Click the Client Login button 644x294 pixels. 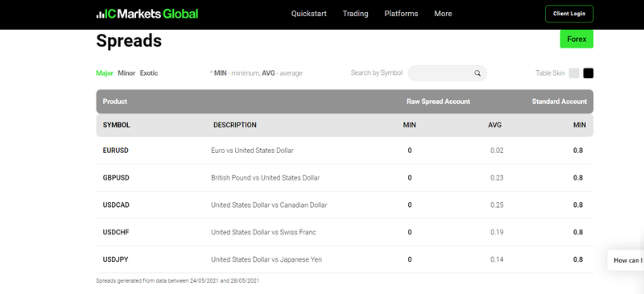click(569, 14)
